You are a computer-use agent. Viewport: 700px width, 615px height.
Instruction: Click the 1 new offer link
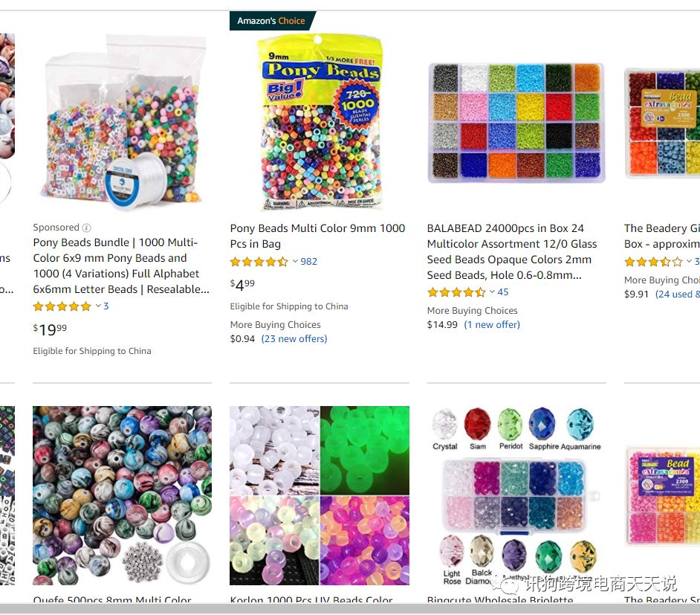click(492, 324)
